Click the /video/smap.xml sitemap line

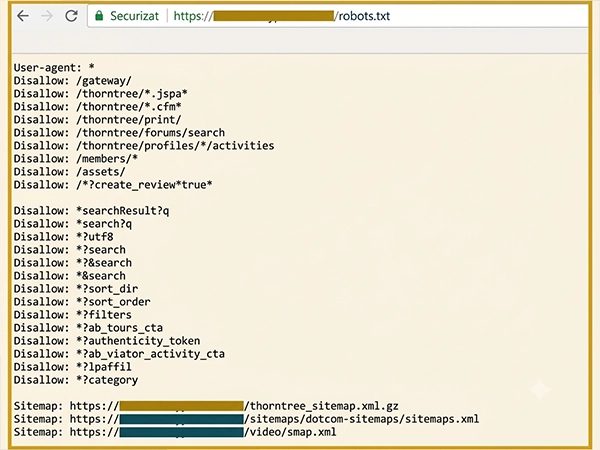175,432
